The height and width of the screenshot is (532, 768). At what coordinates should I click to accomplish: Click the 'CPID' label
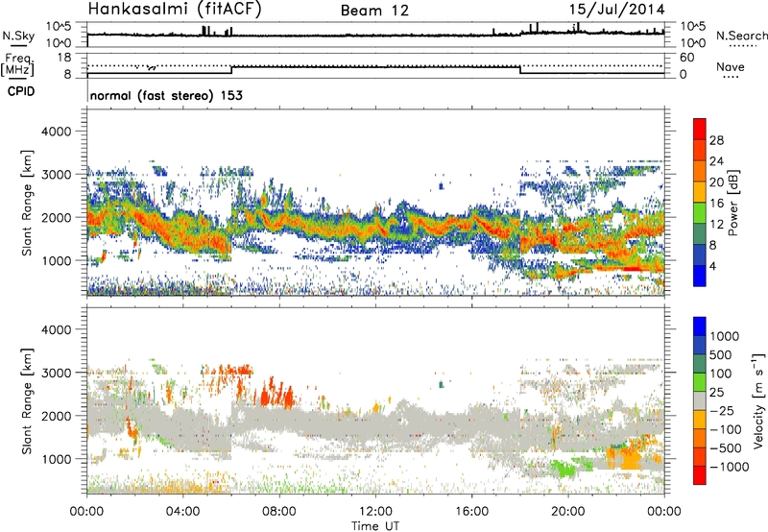coord(21,91)
